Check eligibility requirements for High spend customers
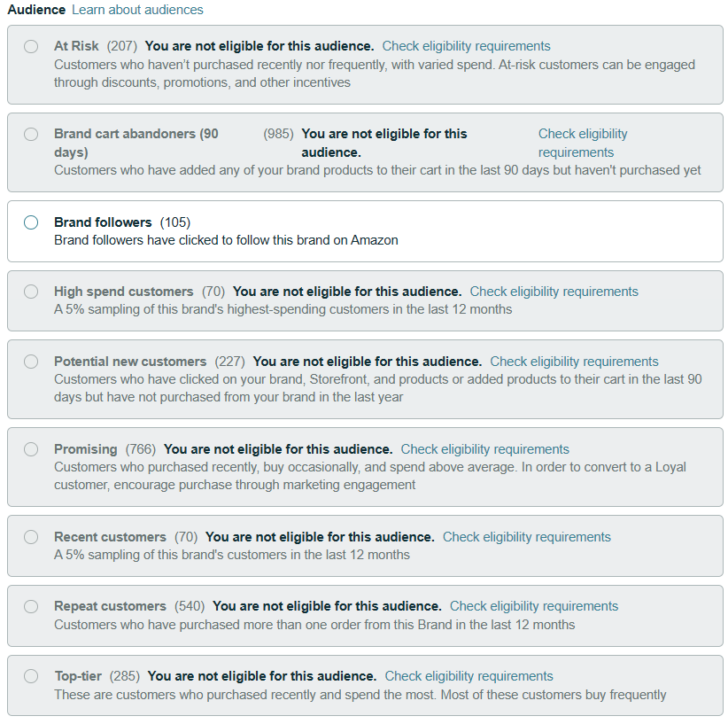The image size is (728, 724). (554, 292)
